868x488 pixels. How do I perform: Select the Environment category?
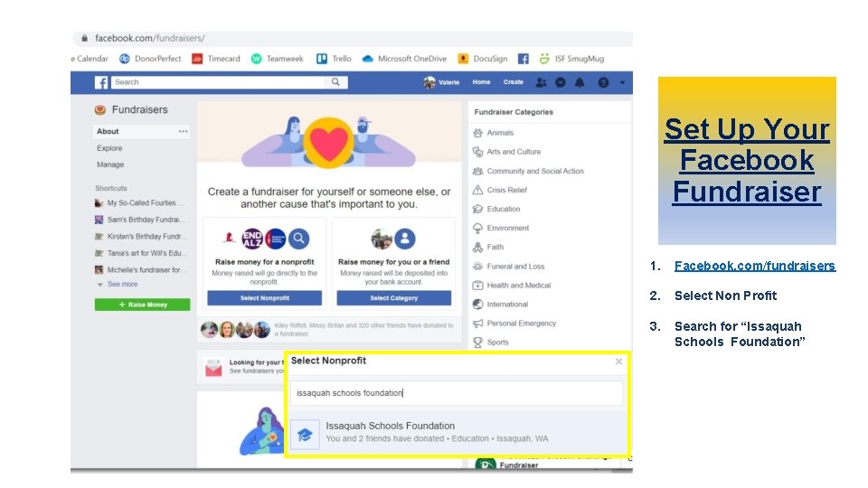point(500,228)
